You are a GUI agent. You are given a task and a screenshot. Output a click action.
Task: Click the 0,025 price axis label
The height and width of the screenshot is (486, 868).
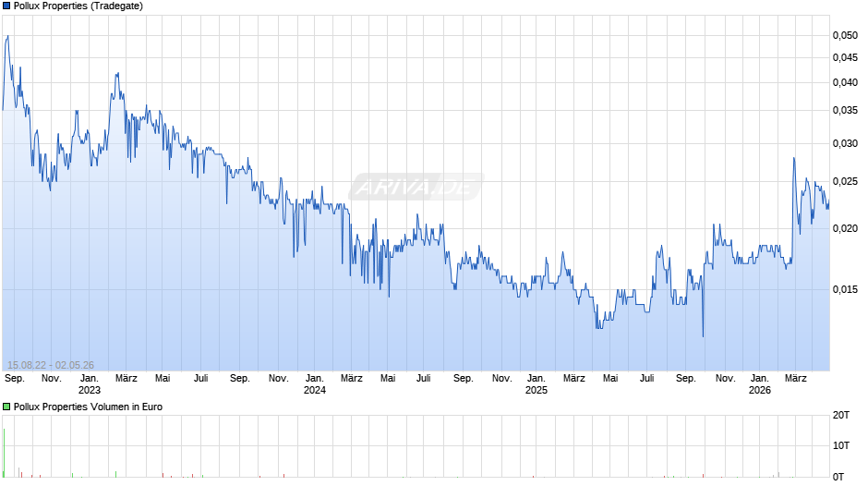pyautogui.click(x=845, y=182)
